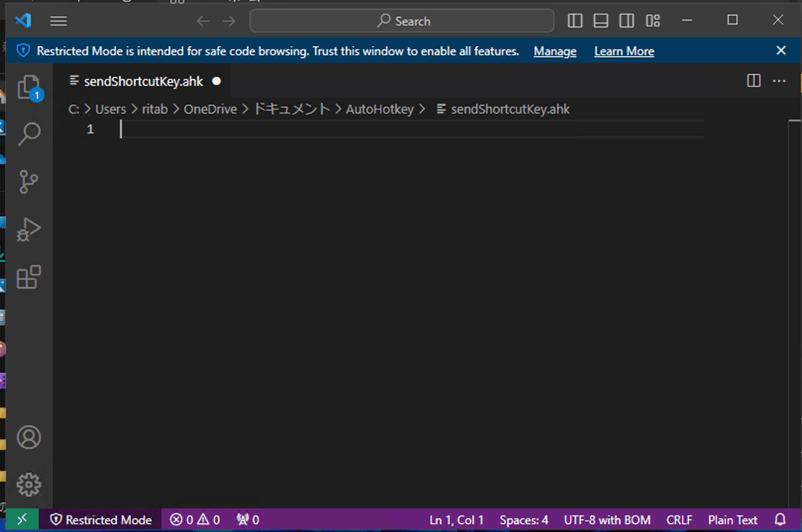
Task: Open the Manage gear settings icon
Action: pos(29,485)
